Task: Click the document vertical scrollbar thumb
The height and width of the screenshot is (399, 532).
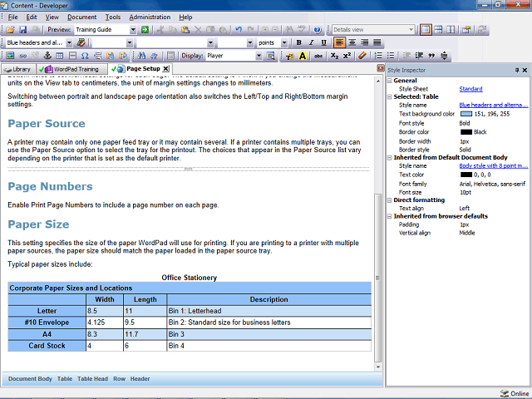Action: (377, 278)
